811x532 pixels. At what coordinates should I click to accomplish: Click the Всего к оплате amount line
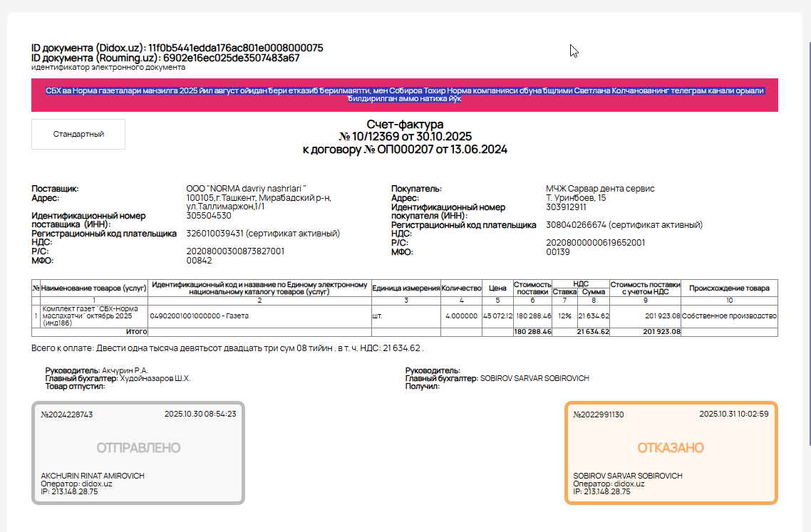[227, 348]
